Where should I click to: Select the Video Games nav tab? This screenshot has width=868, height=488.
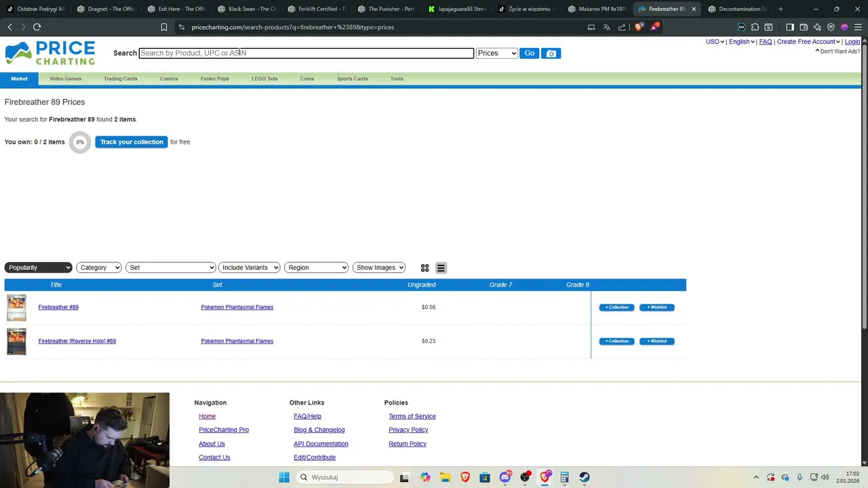[65, 79]
